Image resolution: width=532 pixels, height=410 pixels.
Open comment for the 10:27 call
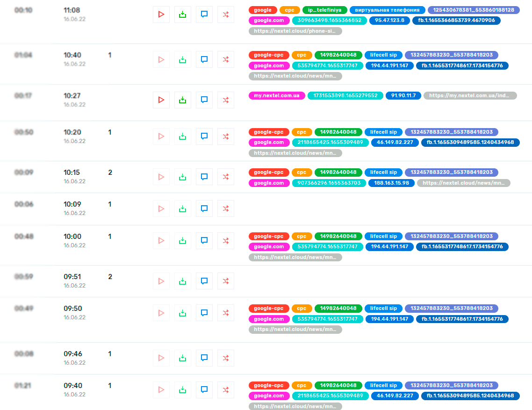click(204, 100)
